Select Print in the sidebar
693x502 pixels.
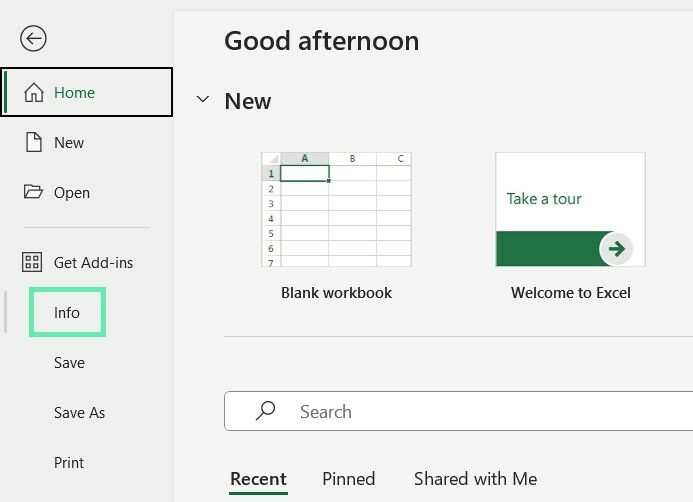click(x=69, y=463)
